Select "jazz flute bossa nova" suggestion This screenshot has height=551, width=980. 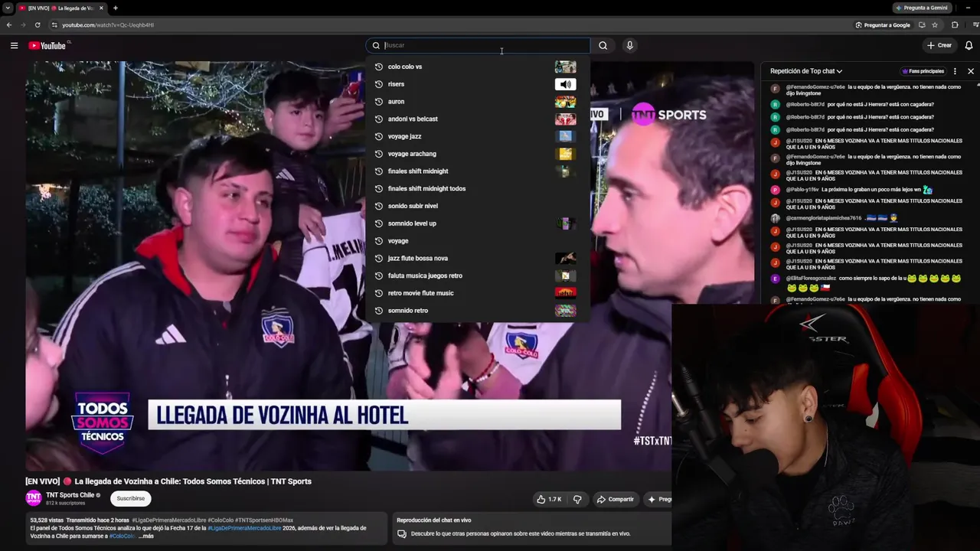[x=476, y=258]
